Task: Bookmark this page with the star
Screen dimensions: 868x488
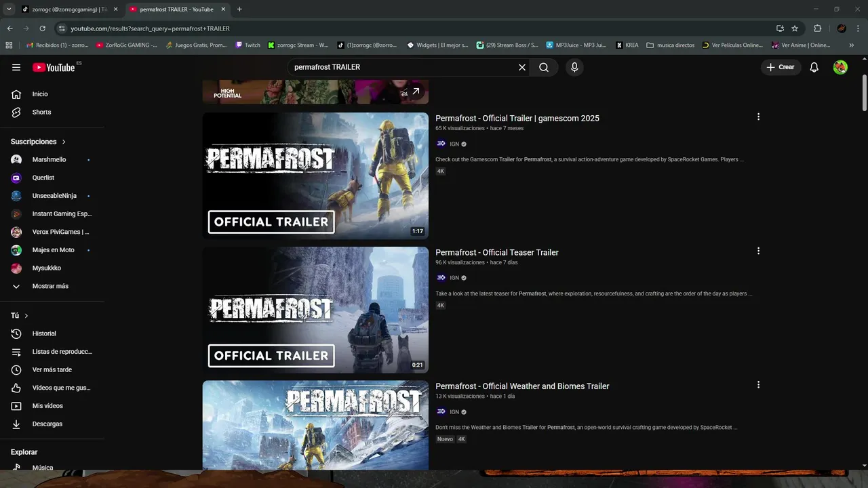Action: tap(795, 28)
